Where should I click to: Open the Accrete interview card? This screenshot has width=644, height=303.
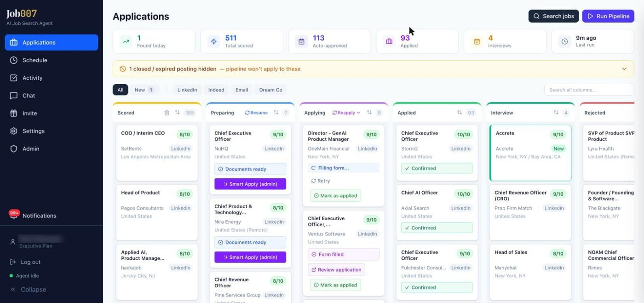coord(530,153)
